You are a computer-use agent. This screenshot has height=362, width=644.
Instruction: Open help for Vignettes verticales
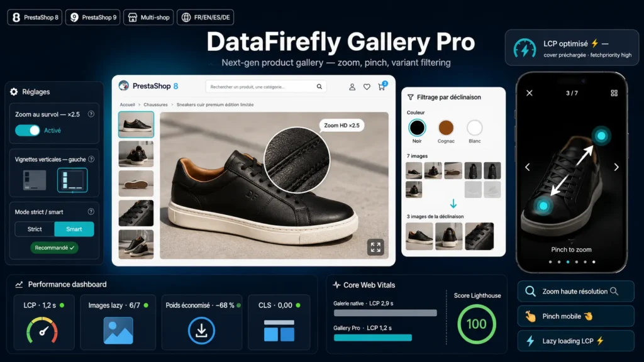point(91,159)
